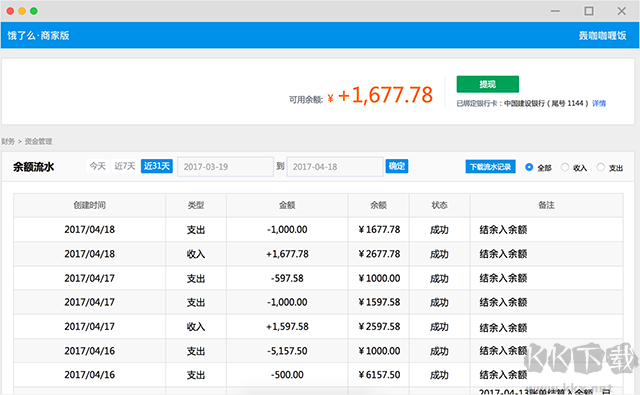Select the 全部 radio button
Image resolution: width=640 pixels, height=395 pixels.
click(x=529, y=167)
